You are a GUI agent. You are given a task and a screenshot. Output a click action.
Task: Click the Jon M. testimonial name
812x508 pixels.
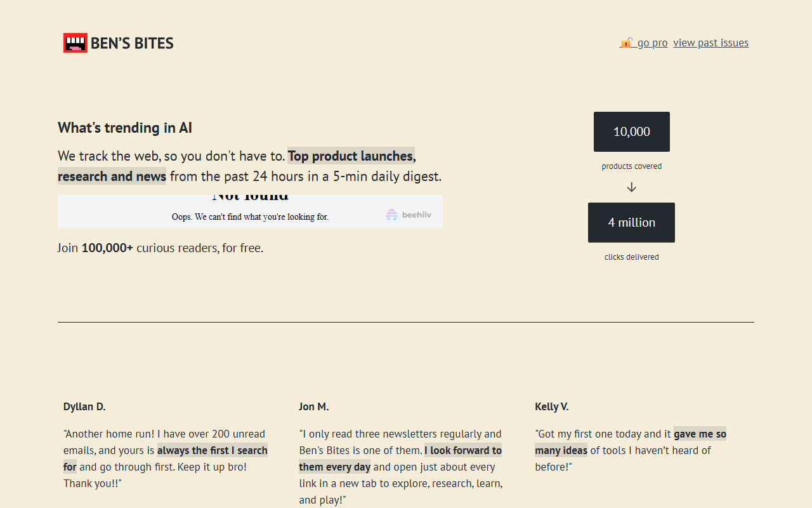coord(314,406)
